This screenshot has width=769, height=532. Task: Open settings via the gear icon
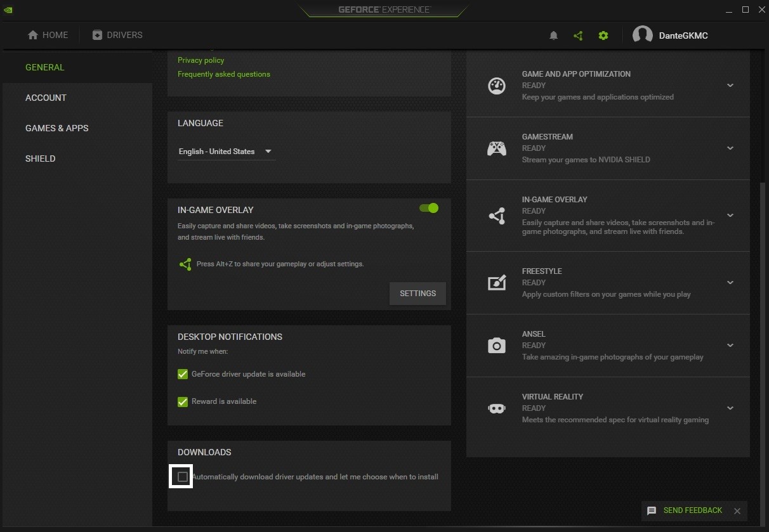click(603, 36)
